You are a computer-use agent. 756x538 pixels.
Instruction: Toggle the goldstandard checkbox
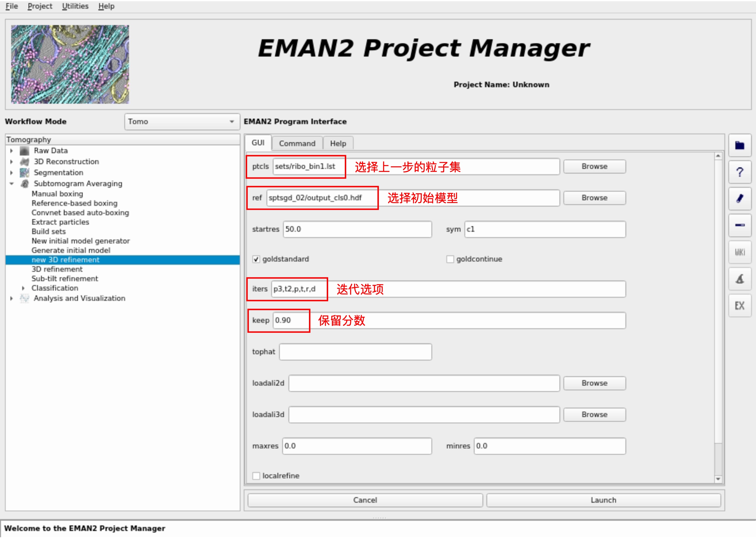tap(256, 259)
